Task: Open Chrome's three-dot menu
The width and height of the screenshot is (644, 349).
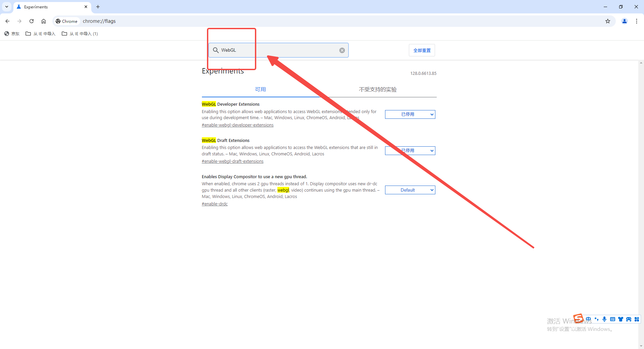Action: (637, 21)
